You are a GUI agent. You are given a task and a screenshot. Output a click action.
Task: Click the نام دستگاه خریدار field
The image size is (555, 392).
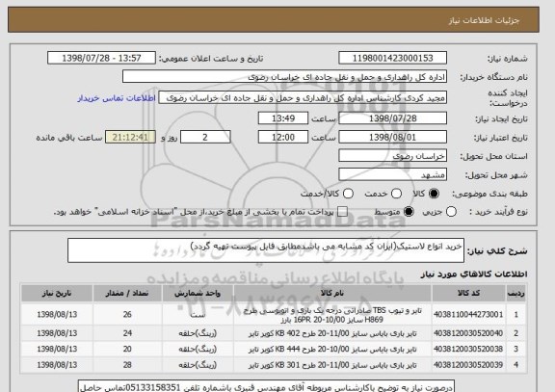[x=284, y=77]
